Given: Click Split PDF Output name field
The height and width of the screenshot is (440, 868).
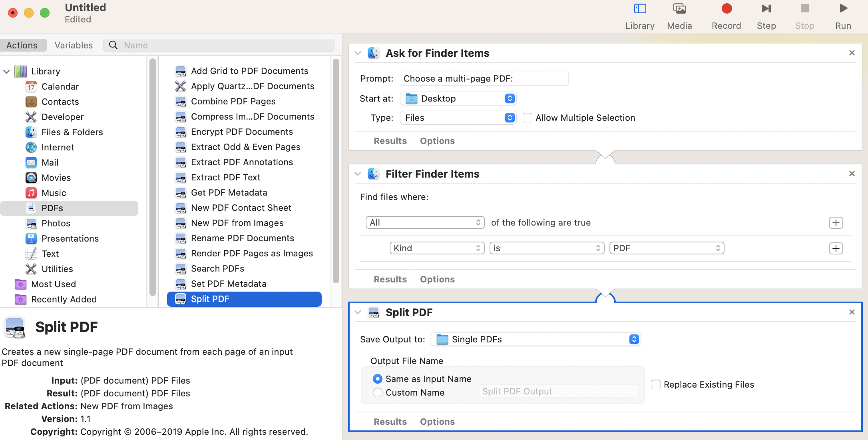Looking at the screenshot, I should [x=559, y=392].
